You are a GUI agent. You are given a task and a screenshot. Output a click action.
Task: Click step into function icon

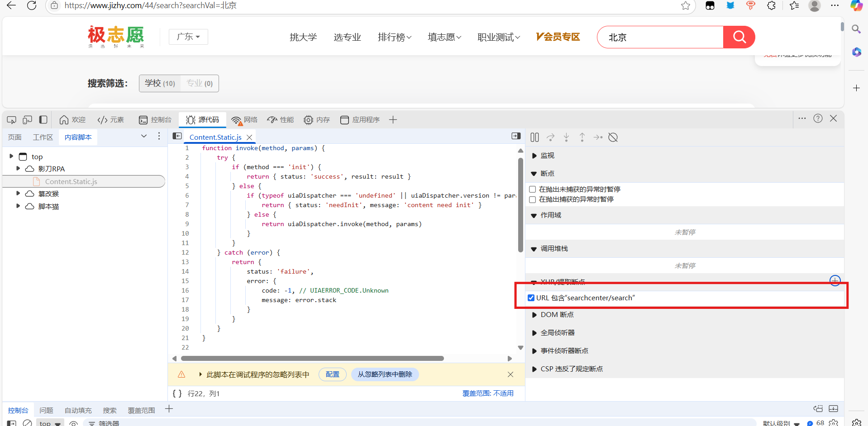click(x=566, y=137)
